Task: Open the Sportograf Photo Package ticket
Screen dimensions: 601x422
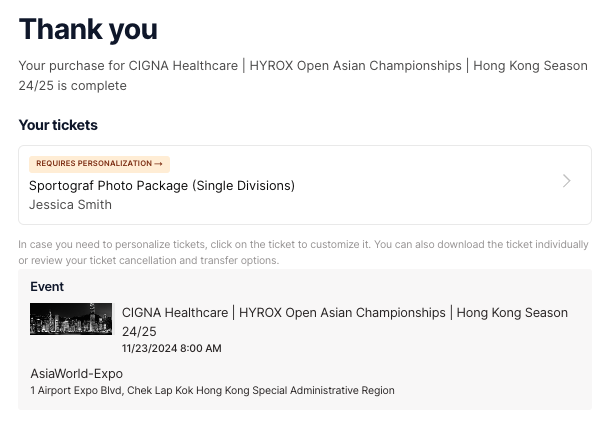Action: 162,185
